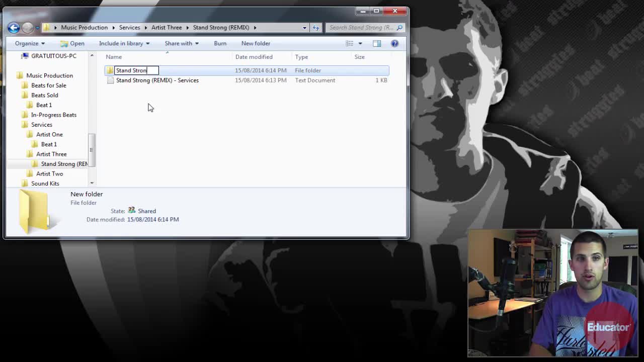
Task: Open the Organize dropdown menu
Action: [30, 44]
